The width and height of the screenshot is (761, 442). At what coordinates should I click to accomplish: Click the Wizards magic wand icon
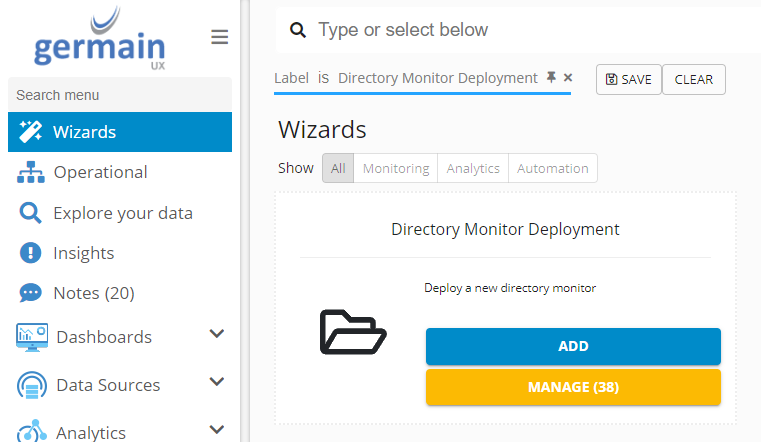click(x=31, y=132)
